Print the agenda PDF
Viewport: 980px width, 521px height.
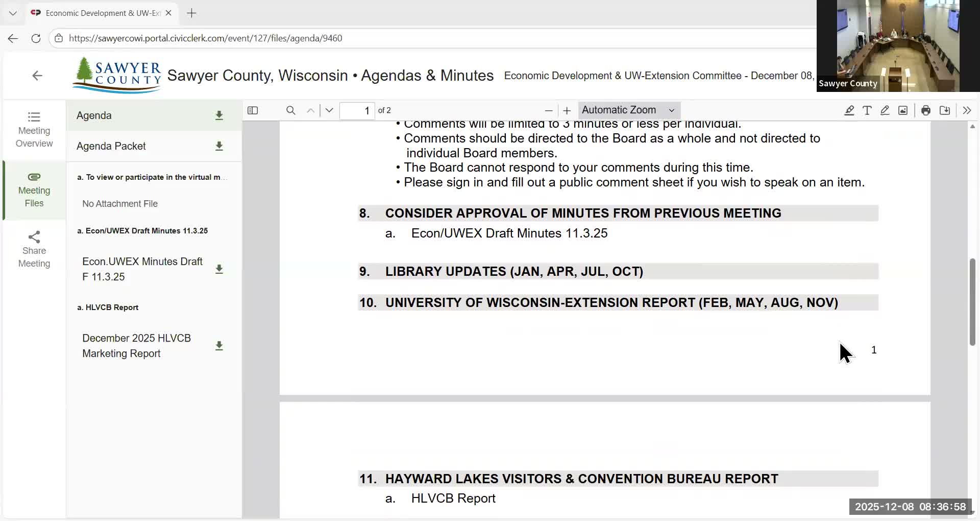[x=925, y=110]
